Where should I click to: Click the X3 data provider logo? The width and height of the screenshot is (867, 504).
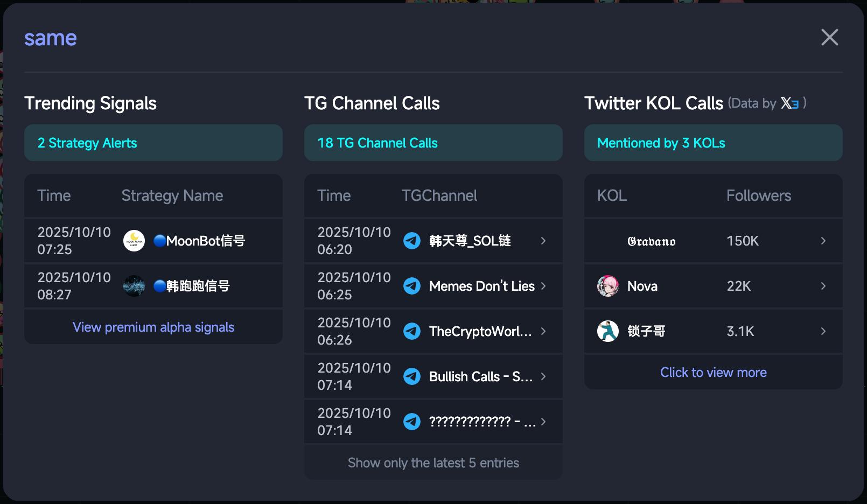tap(789, 103)
